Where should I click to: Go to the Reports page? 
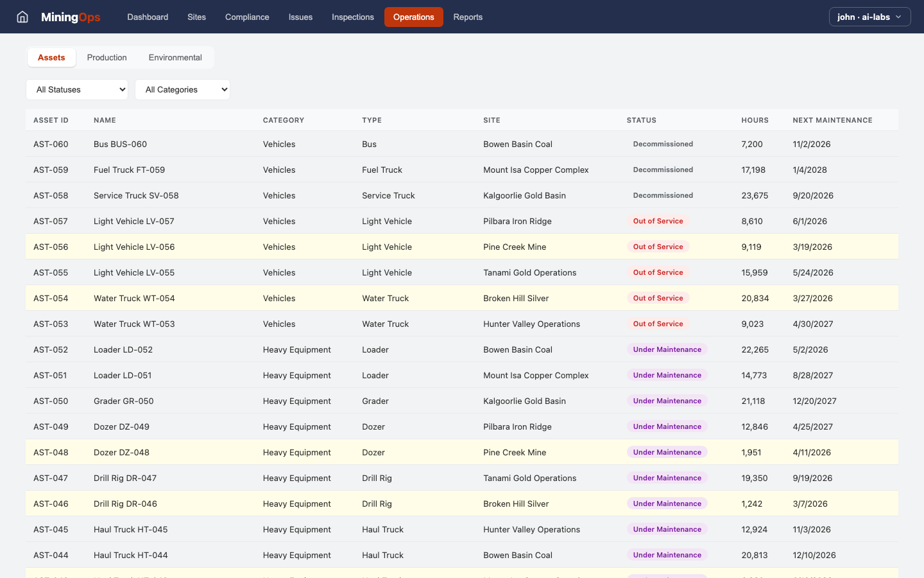pyautogui.click(x=468, y=17)
